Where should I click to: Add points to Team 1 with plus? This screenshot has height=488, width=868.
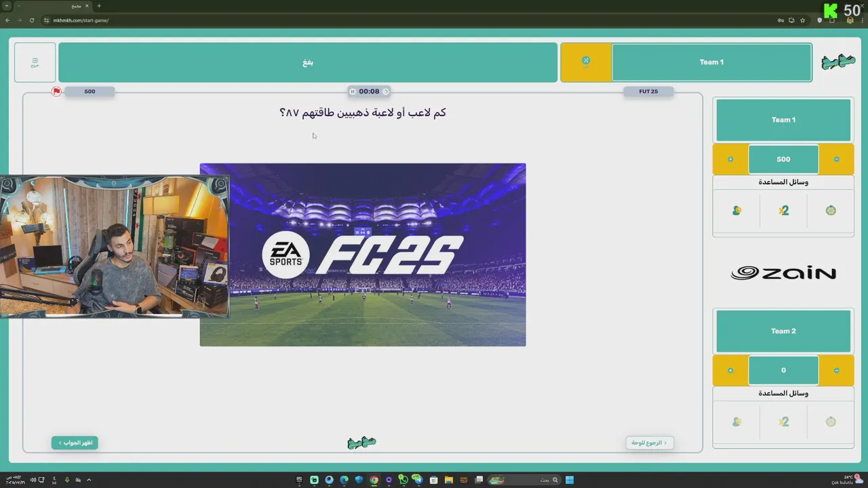click(x=730, y=159)
